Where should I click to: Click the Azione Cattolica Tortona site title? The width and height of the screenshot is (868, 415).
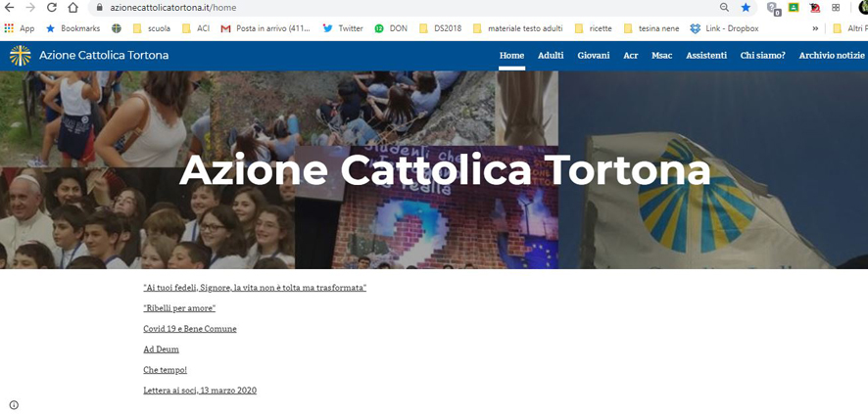[x=104, y=56]
